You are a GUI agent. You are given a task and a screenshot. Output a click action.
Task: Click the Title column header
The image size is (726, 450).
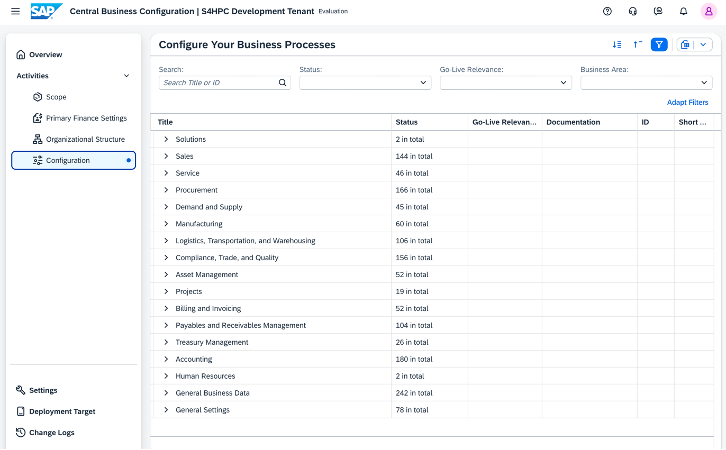coord(271,122)
